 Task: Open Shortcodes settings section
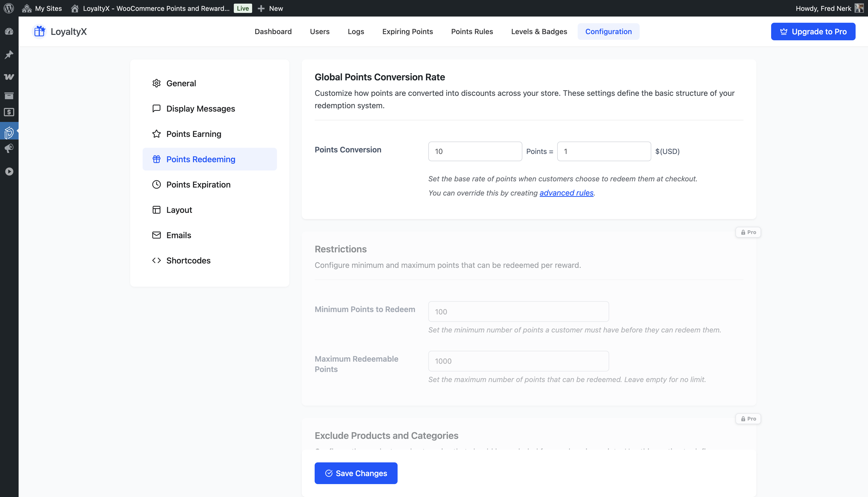[188, 260]
